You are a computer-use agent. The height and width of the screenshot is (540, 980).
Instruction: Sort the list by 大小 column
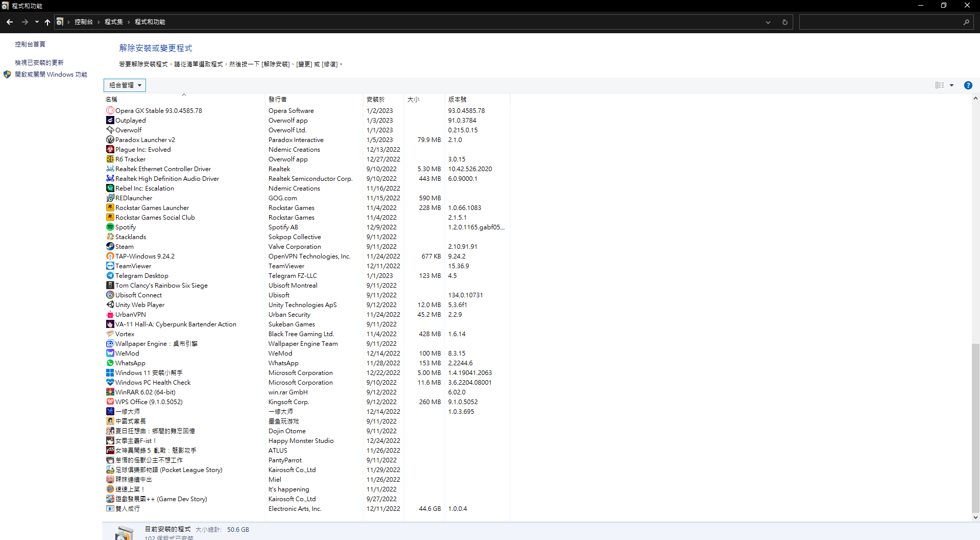click(x=424, y=99)
